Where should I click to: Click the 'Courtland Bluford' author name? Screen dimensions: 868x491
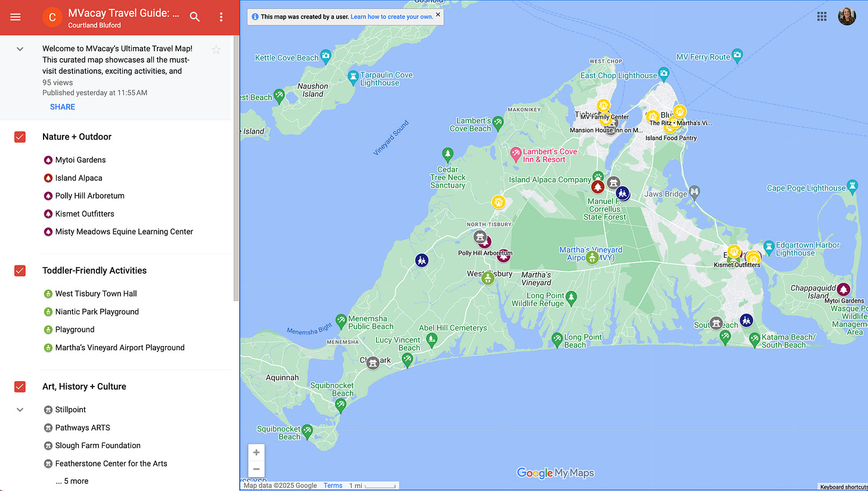coord(94,26)
